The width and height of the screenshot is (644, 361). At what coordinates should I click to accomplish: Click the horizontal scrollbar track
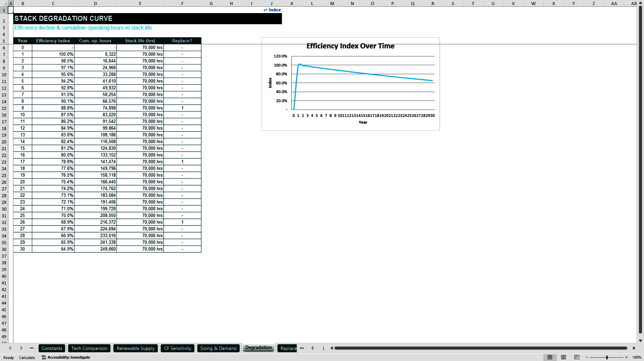coord(480,348)
